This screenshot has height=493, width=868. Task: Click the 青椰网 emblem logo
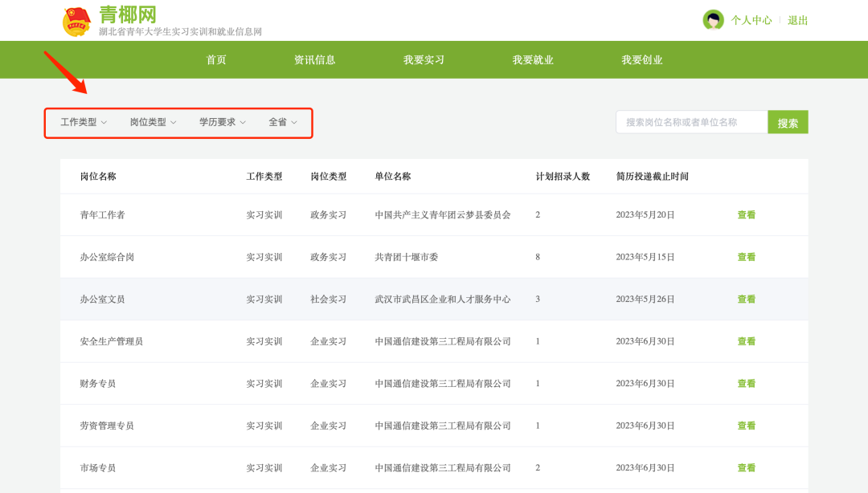point(76,22)
